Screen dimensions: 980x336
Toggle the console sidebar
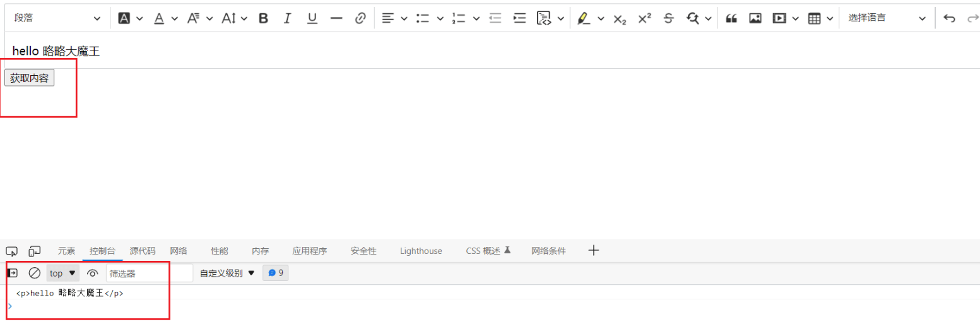(x=12, y=273)
